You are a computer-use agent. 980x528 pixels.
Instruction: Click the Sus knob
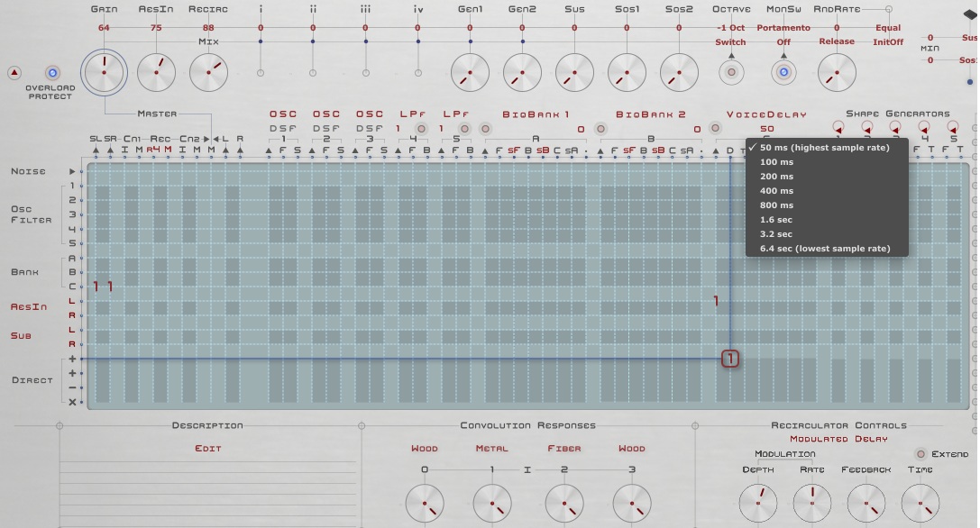pyautogui.click(x=574, y=72)
